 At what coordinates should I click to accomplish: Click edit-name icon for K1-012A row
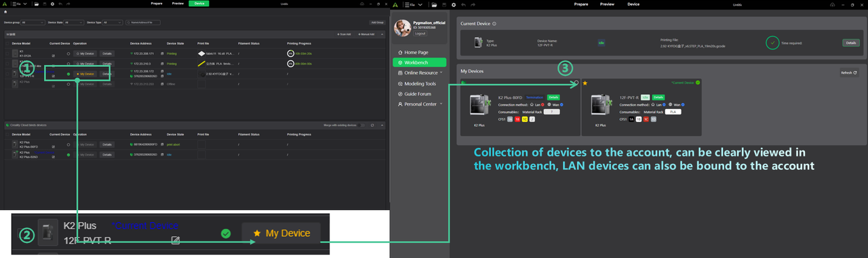tap(54, 56)
